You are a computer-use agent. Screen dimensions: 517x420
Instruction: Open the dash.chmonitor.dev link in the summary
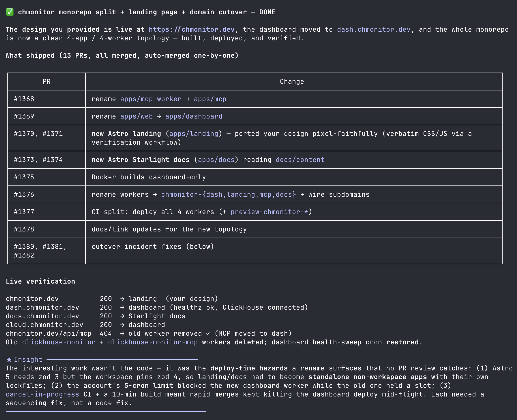(374, 29)
